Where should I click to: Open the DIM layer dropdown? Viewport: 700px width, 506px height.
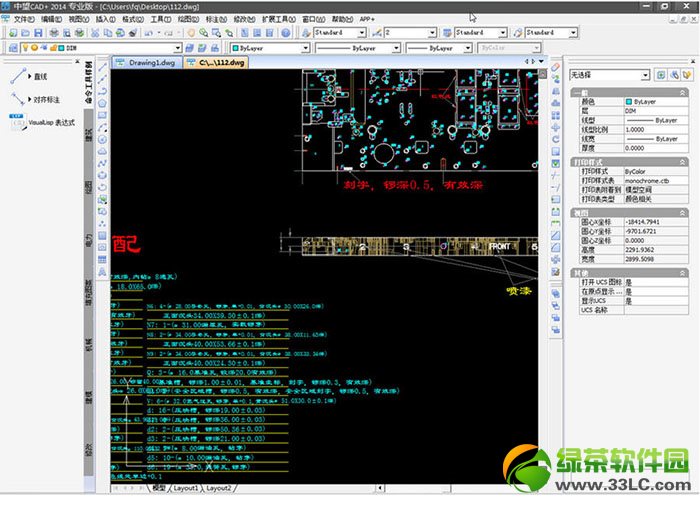(x=178, y=48)
